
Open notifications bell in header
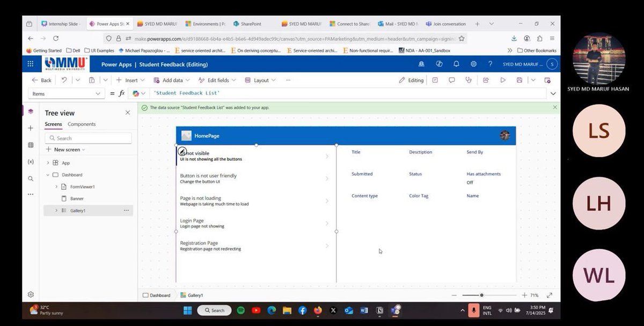[456, 64]
